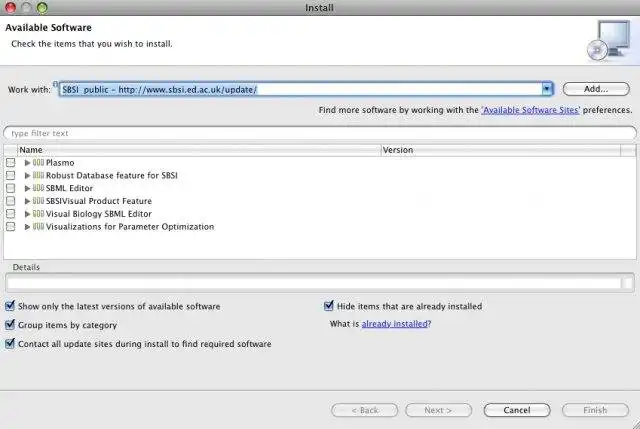Click the Visualizations for Parameter Optimization category icon
This screenshot has height=429, width=640.
click(38, 227)
